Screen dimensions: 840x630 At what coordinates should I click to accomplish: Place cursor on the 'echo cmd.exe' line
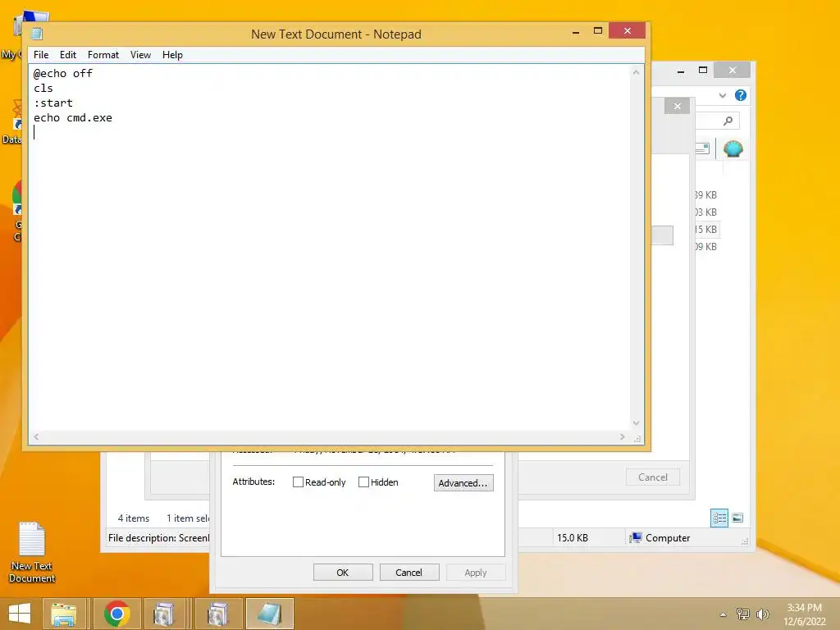pyautogui.click(x=73, y=118)
